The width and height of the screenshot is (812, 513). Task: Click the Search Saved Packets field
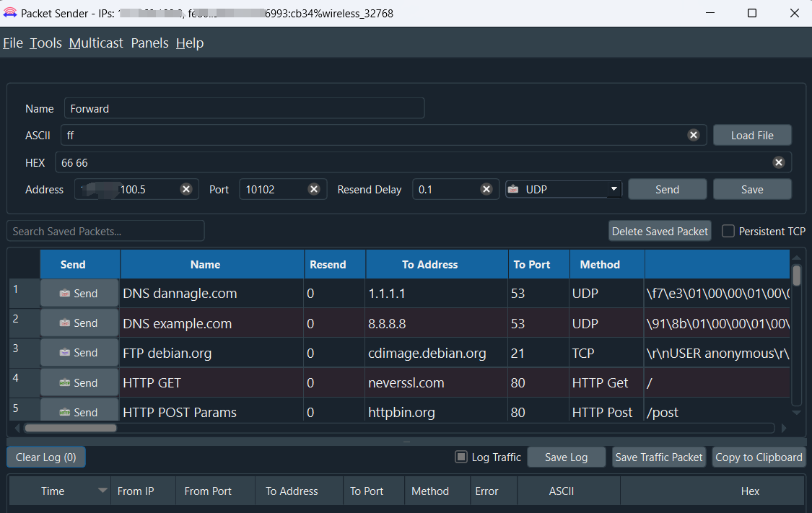click(x=105, y=231)
